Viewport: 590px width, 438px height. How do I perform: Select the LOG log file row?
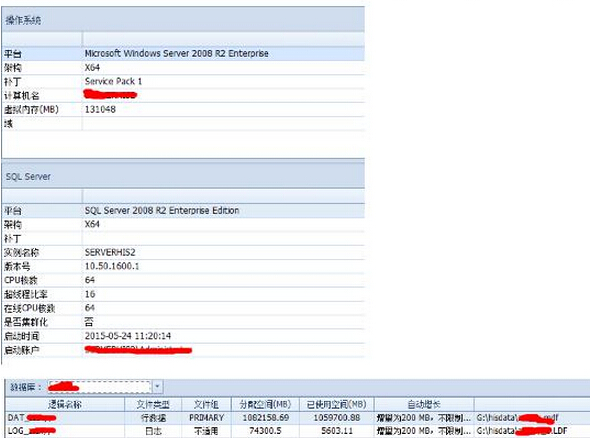pos(298,431)
